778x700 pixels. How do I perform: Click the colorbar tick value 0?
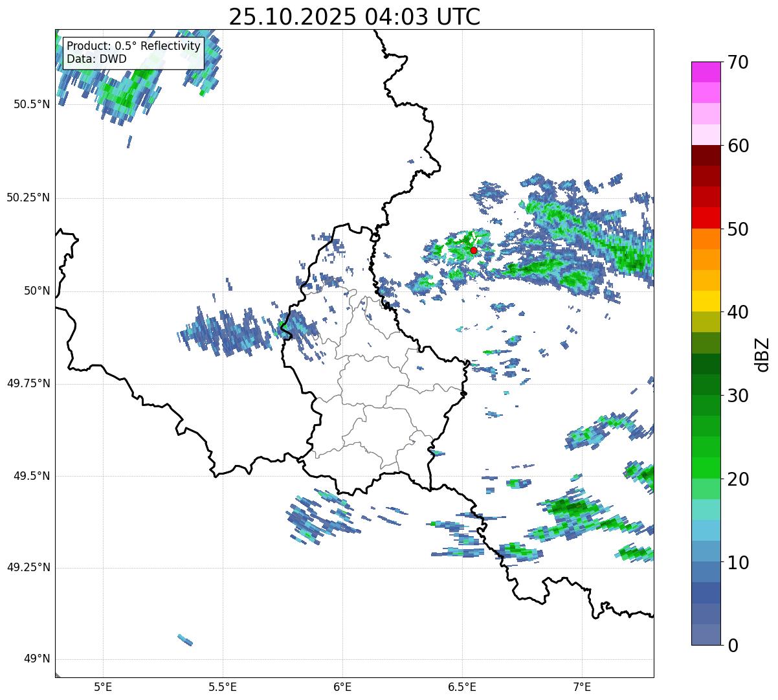click(x=732, y=646)
